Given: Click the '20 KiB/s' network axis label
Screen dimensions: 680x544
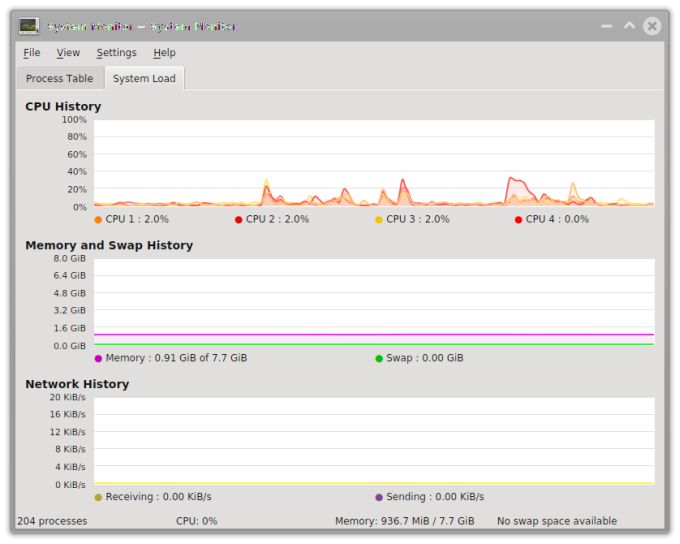Looking at the screenshot, I should 68,397.
